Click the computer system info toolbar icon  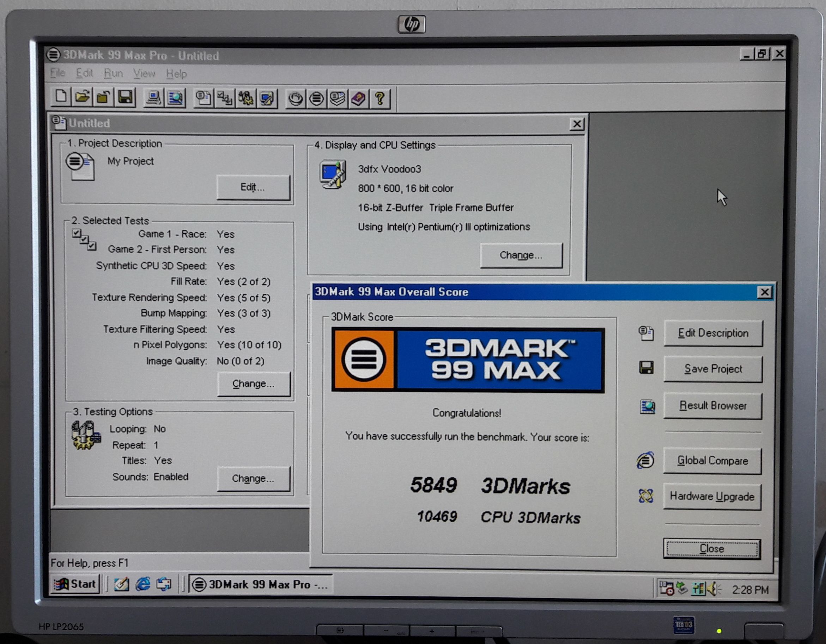coord(153,98)
